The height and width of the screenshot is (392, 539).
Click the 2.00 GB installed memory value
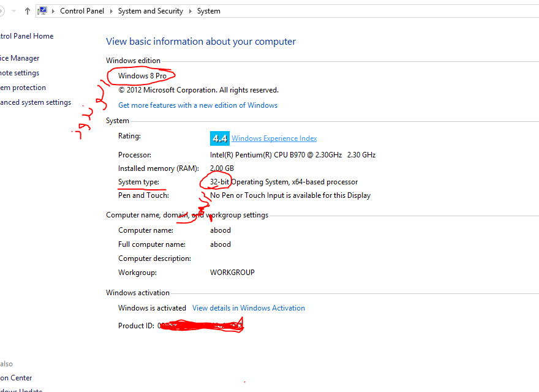222,168
